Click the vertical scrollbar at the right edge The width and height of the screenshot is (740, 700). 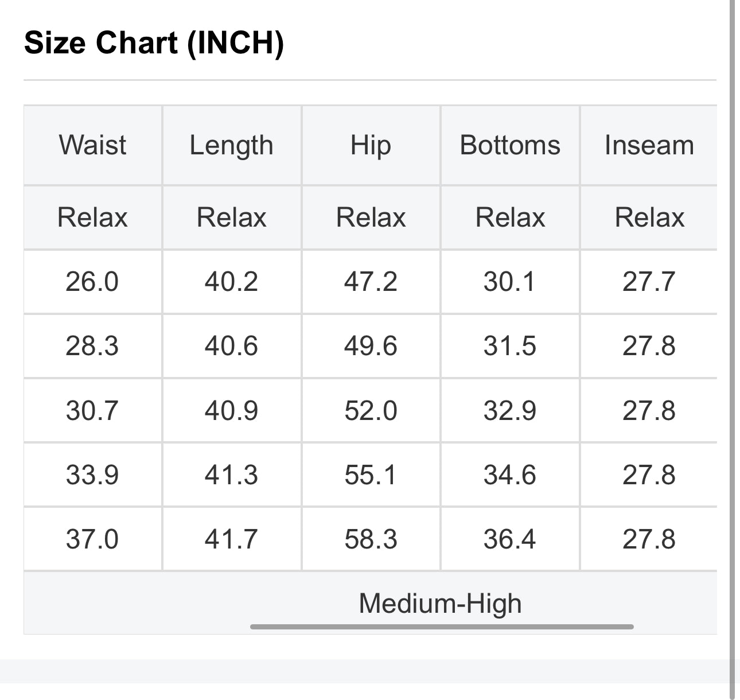coord(733,344)
